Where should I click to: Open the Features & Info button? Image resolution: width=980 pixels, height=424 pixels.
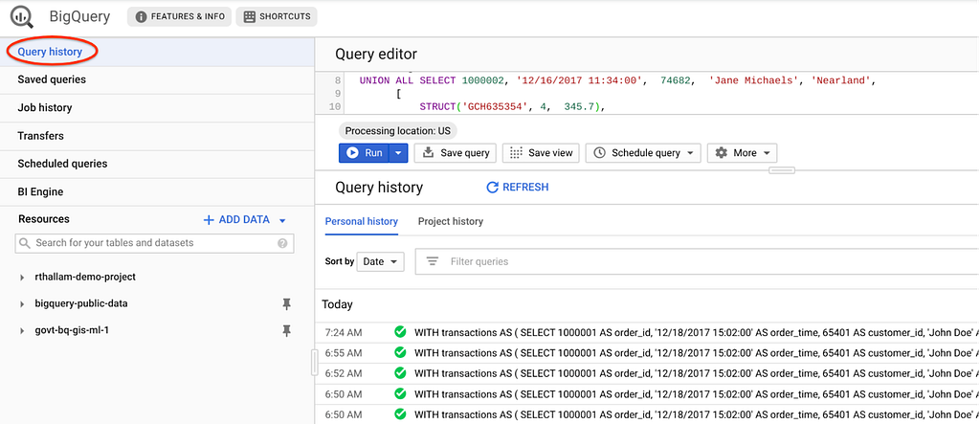pos(179,17)
